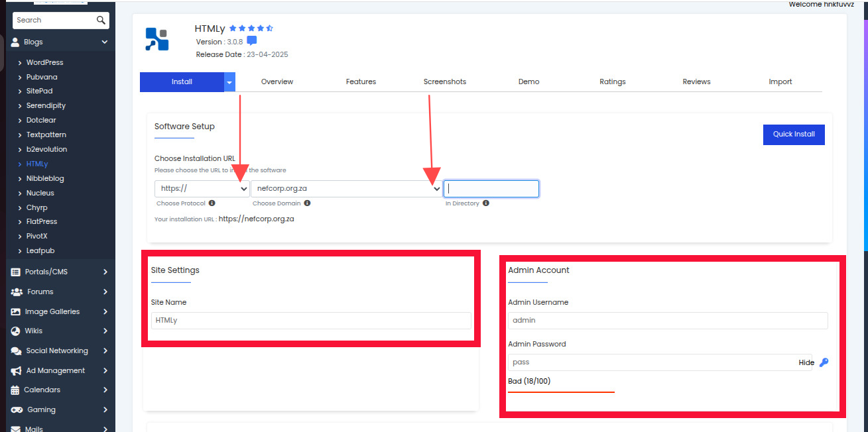Open the Reviews tab
The width and height of the screenshot is (868, 432).
(x=696, y=82)
